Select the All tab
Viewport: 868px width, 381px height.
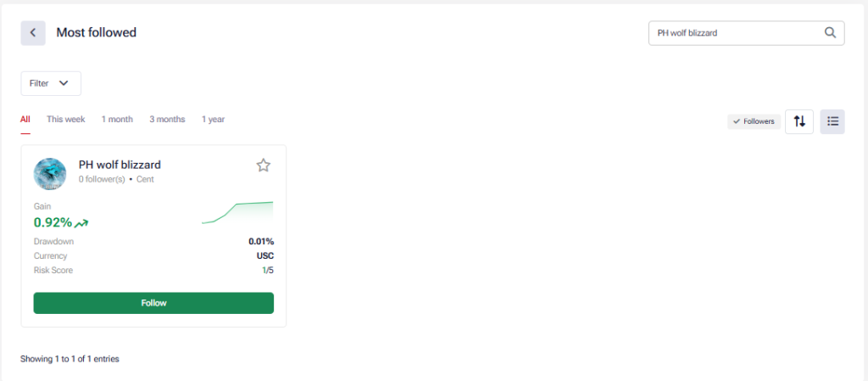pyautogui.click(x=25, y=120)
